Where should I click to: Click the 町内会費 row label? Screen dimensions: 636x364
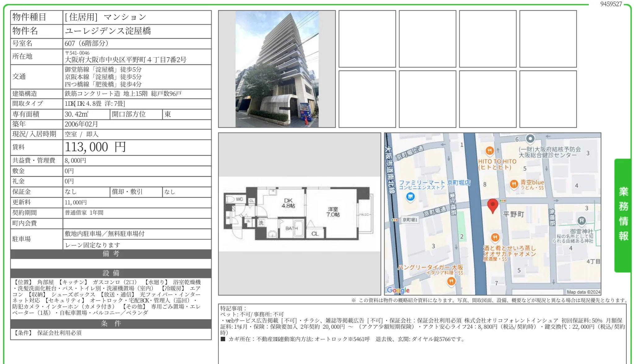click(24, 223)
